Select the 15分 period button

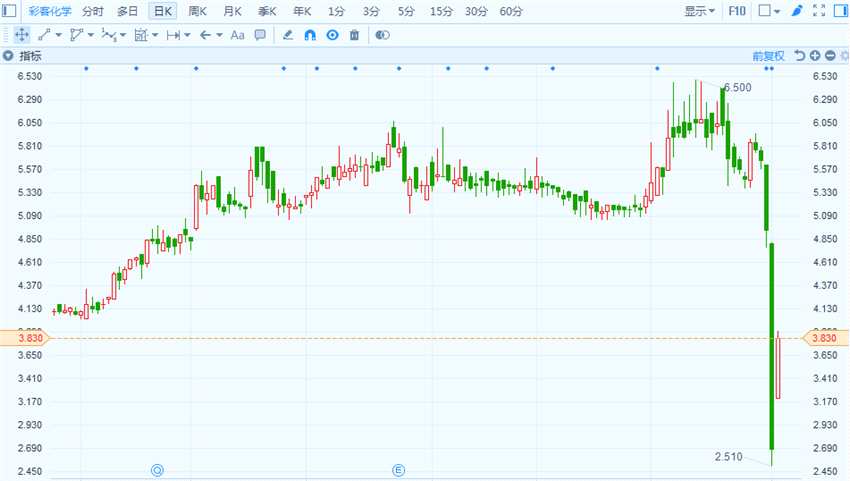[441, 11]
